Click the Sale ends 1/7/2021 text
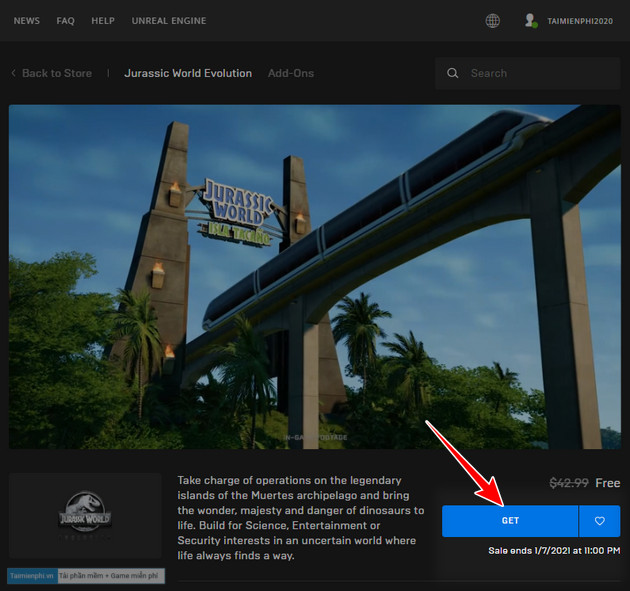This screenshot has width=630, height=591. click(x=554, y=550)
